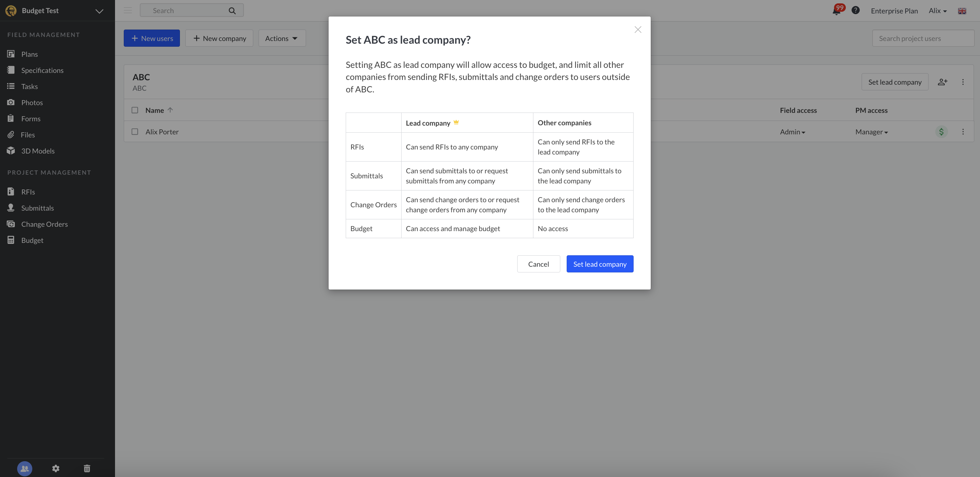The image size is (980, 477).
Task: Click the notifications bell icon
Action: [x=836, y=11]
